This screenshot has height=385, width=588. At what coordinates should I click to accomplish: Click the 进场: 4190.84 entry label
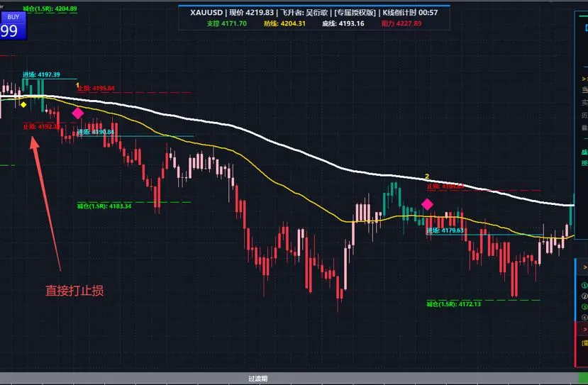coord(96,132)
